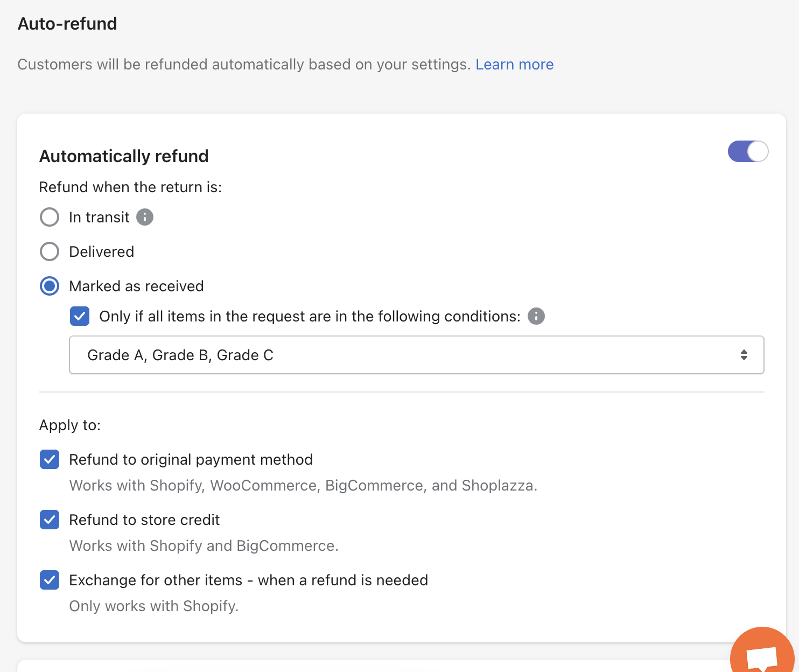Uncheck Exchange for other items checkbox
The image size is (799, 672).
point(50,580)
